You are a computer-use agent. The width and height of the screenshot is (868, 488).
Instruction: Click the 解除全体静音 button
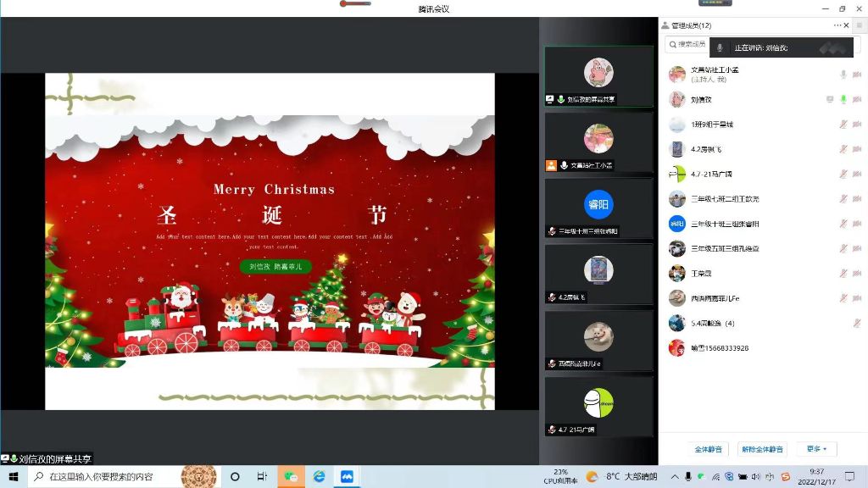click(x=761, y=449)
